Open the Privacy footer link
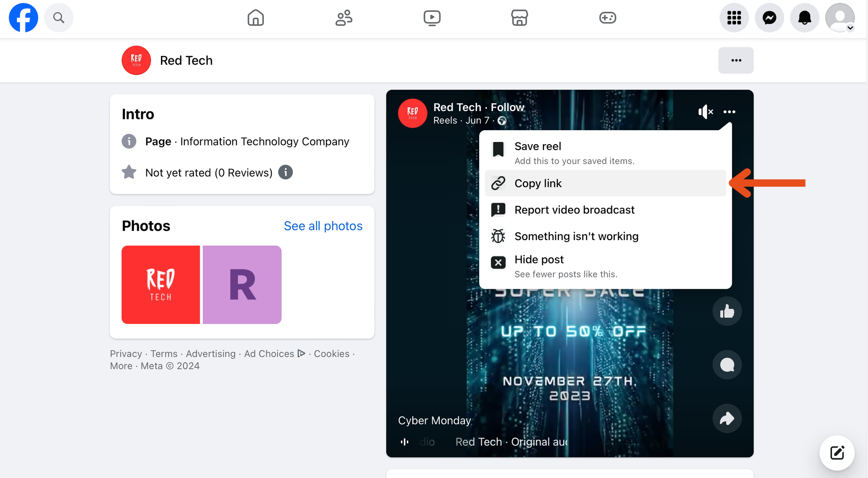The width and height of the screenshot is (868, 478). click(126, 354)
